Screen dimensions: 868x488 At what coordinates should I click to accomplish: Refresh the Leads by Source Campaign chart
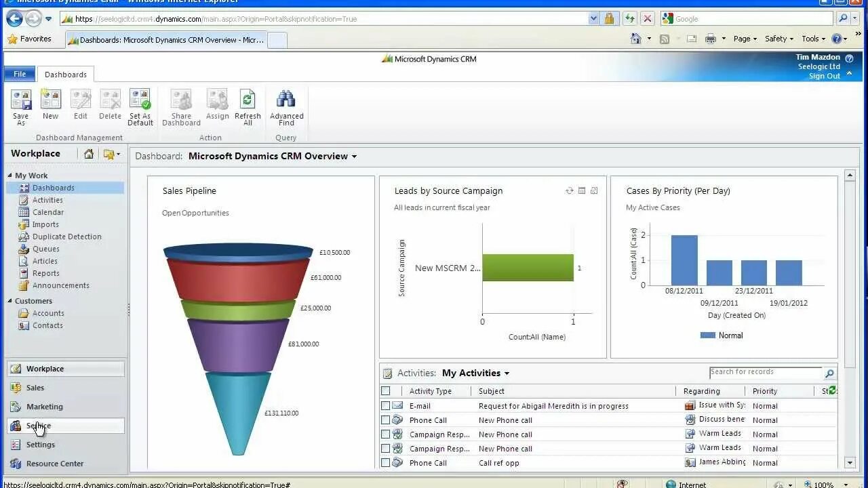(x=570, y=191)
